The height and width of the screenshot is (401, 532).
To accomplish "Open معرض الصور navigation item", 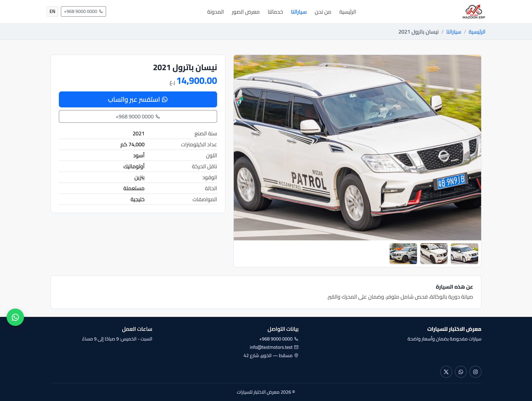I will (246, 12).
